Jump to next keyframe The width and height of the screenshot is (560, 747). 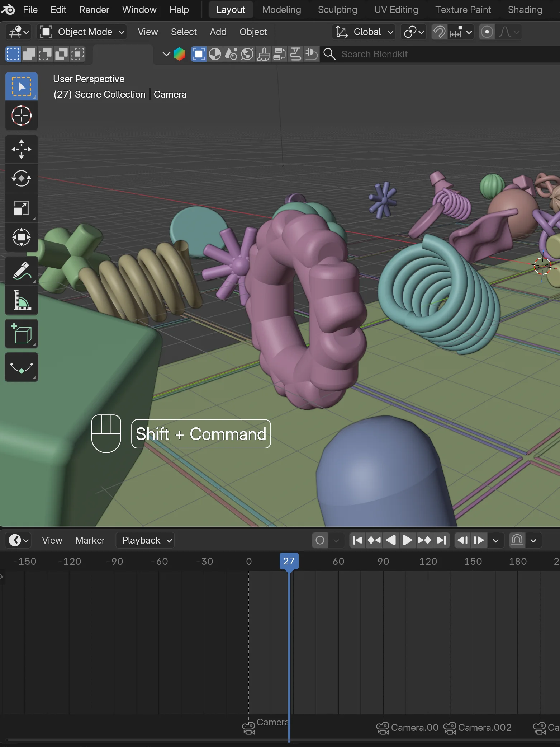coord(424,540)
